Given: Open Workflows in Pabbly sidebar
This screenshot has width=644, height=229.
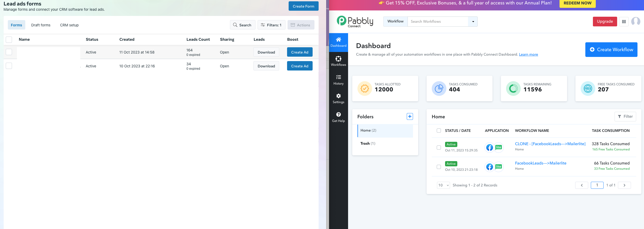Looking at the screenshot, I should click(x=338, y=61).
